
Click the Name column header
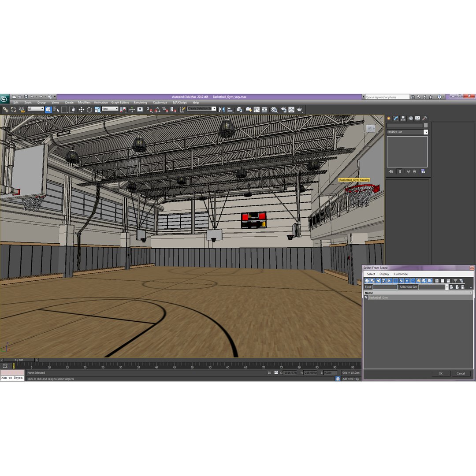click(418, 293)
